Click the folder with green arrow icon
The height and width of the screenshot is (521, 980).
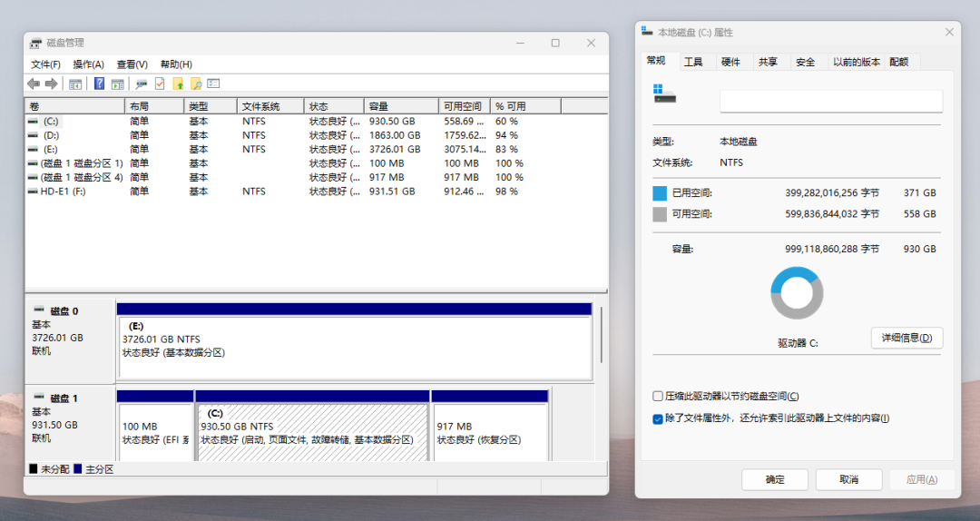(178, 84)
